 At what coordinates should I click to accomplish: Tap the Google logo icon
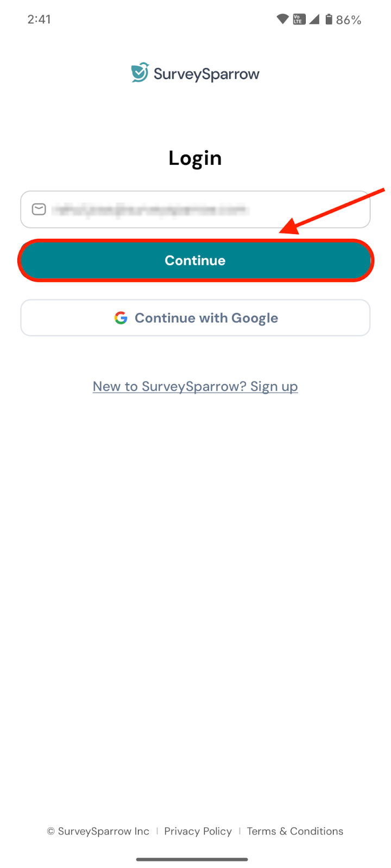pyautogui.click(x=121, y=318)
